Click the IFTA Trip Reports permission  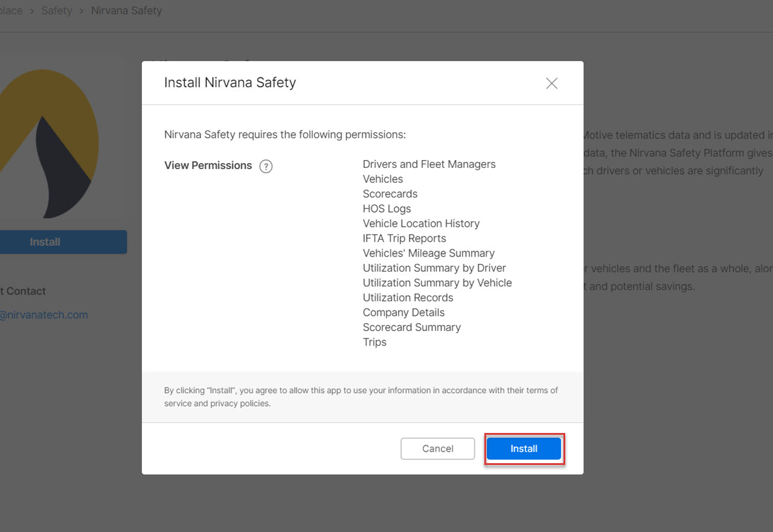click(x=404, y=239)
